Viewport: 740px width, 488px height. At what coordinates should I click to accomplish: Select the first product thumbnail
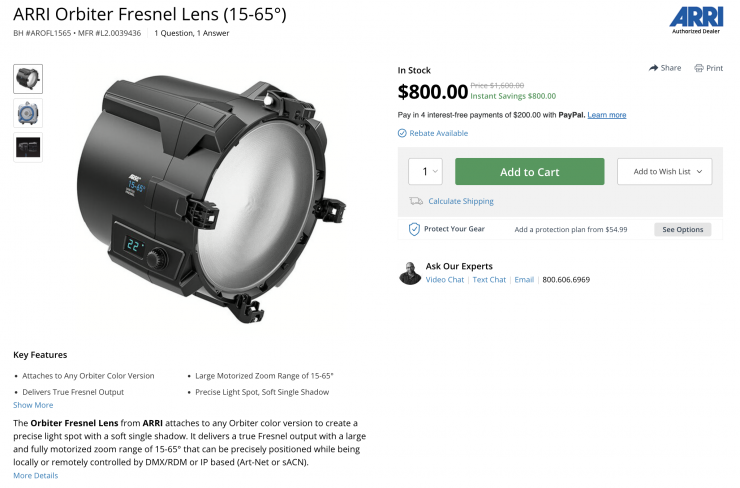pyautogui.click(x=28, y=79)
